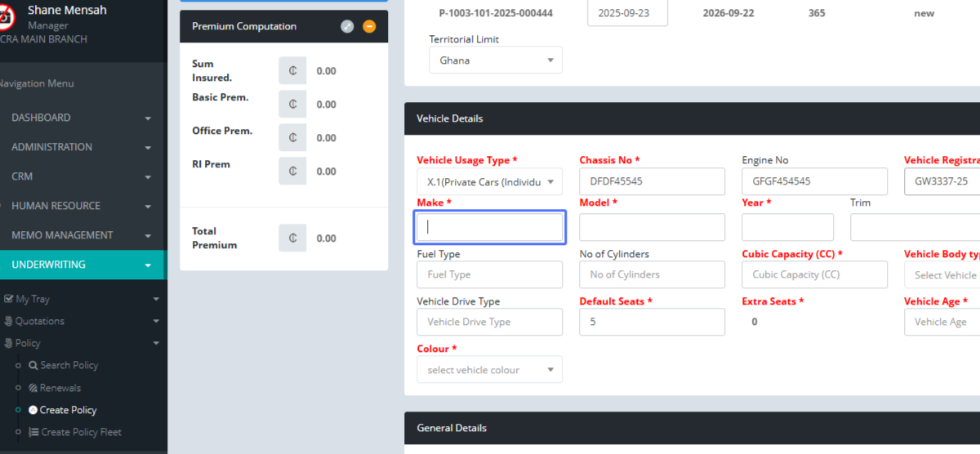Click the Create Policy Fleet list icon
Viewport: 980px width, 454px height.
tap(33, 432)
